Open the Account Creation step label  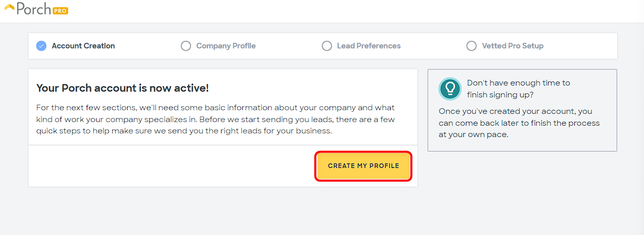click(x=83, y=46)
